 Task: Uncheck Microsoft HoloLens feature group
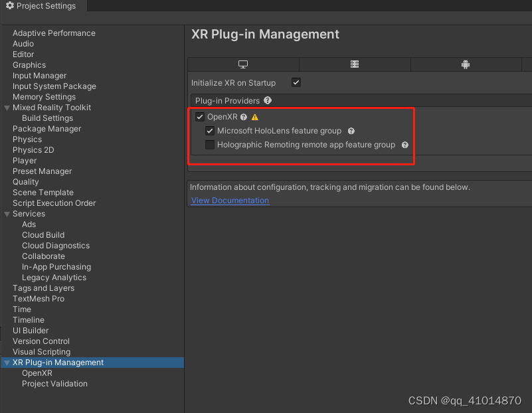(210, 131)
